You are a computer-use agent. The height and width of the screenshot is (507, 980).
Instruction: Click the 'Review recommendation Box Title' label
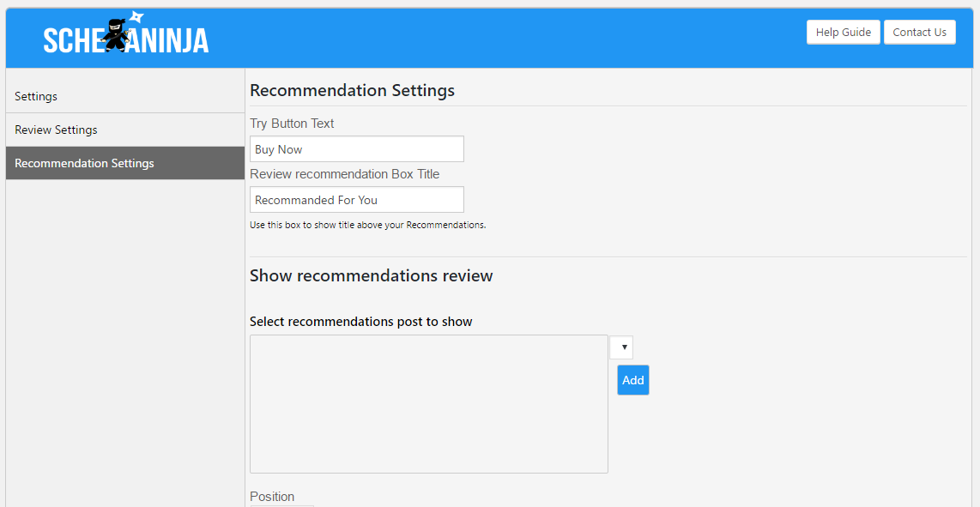[344, 174]
